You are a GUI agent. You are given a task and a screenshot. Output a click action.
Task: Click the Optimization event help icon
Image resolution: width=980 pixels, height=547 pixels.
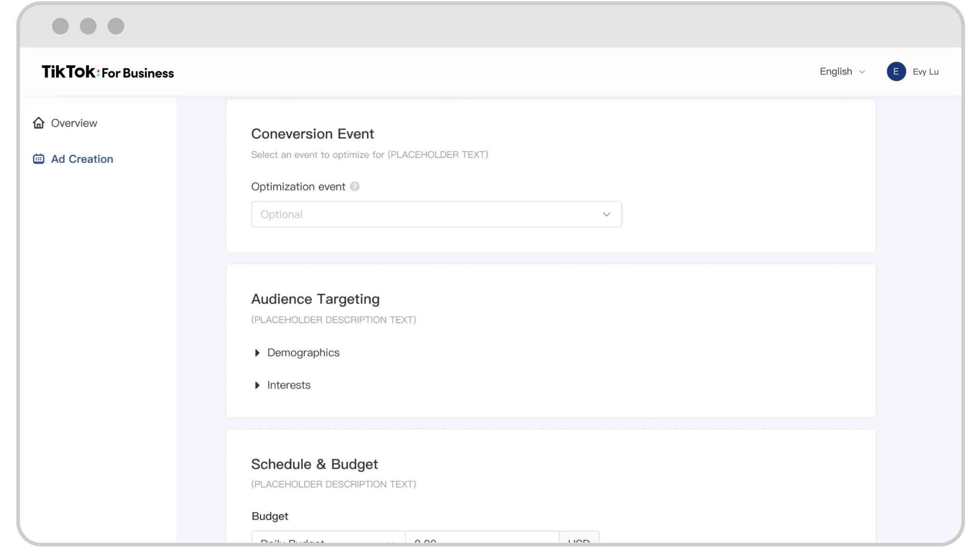tap(355, 186)
